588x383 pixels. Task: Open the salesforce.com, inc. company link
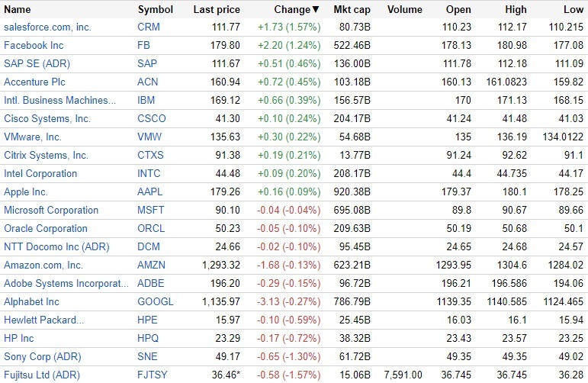tap(47, 27)
